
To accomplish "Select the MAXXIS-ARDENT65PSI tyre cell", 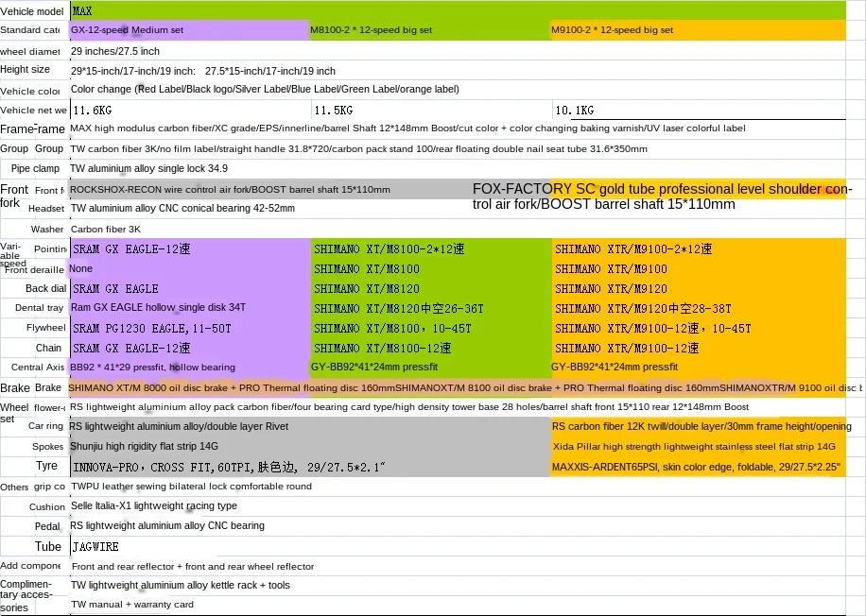I will (698, 467).
